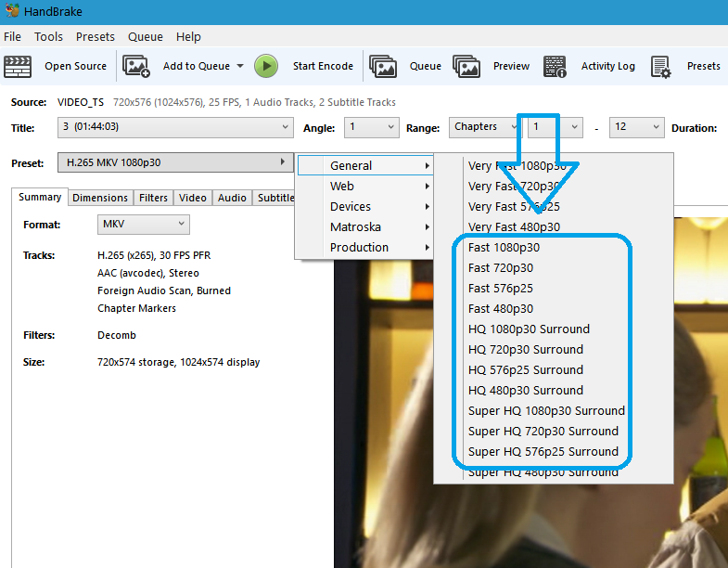Click the H.265 (x265), 30 FPS PFR track text
This screenshot has width=728, height=568.
pos(154,255)
